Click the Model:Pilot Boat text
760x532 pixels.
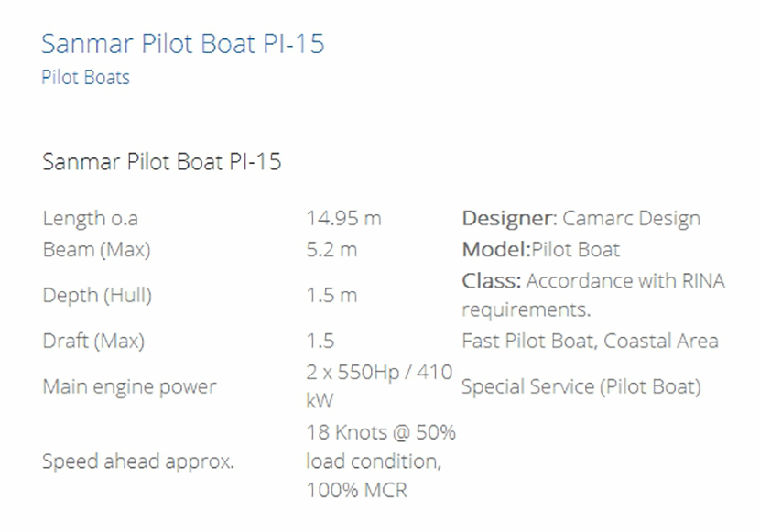[x=540, y=248]
